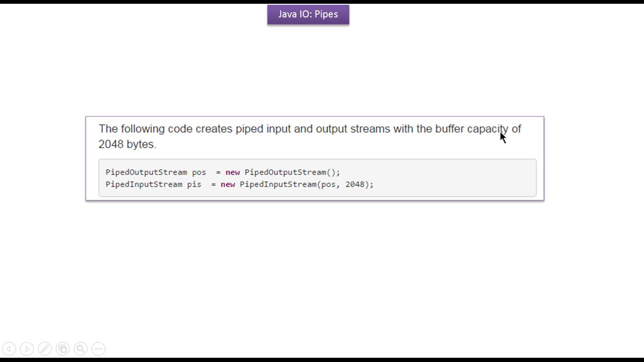Viewport: 644px width, 362px height.
Task: Click 'PipedOutputStream pos' declaration at line start
Action: coord(156,172)
